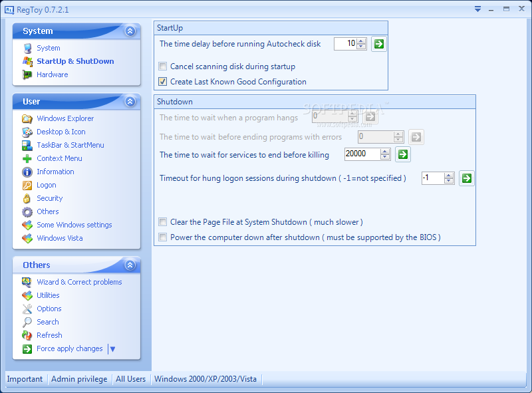
Task: Click the RegToy title bar app icon
Action: tap(9, 9)
